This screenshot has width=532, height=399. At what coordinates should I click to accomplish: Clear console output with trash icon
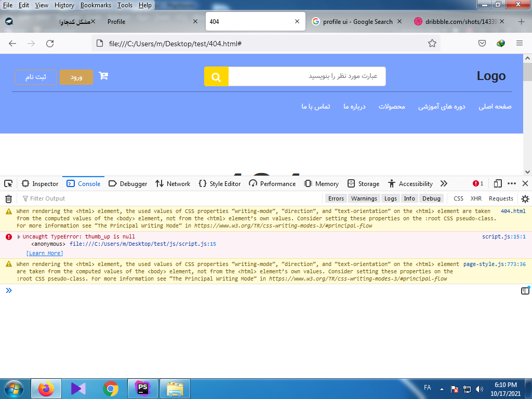[8, 198]
